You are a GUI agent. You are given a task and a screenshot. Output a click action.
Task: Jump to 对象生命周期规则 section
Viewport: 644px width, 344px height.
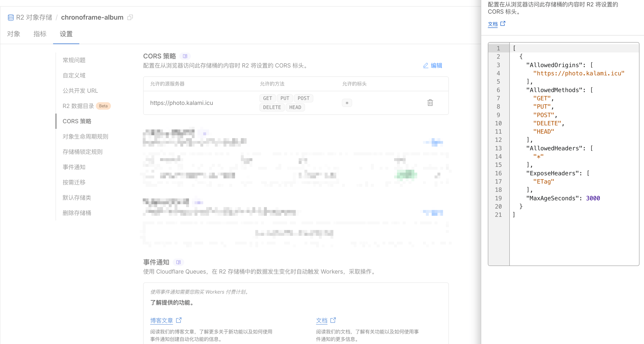tap(85, 136)
